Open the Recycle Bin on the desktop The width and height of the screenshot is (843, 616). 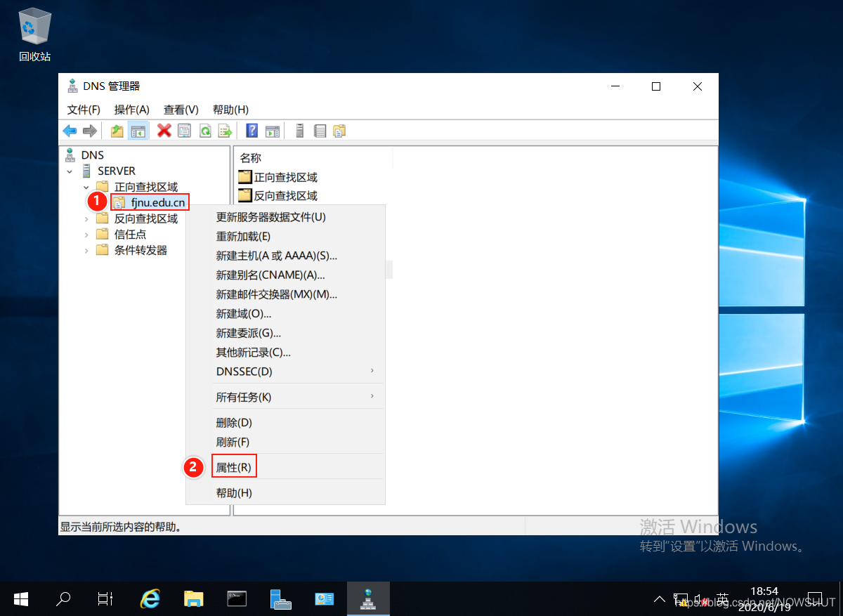(34, 26)
